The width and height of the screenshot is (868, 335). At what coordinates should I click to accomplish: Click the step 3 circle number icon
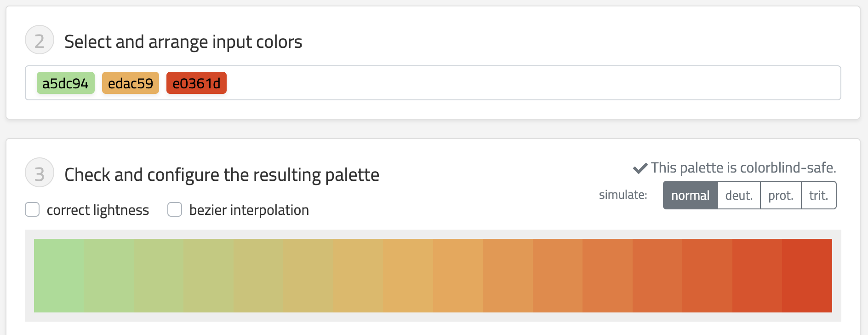40,173
